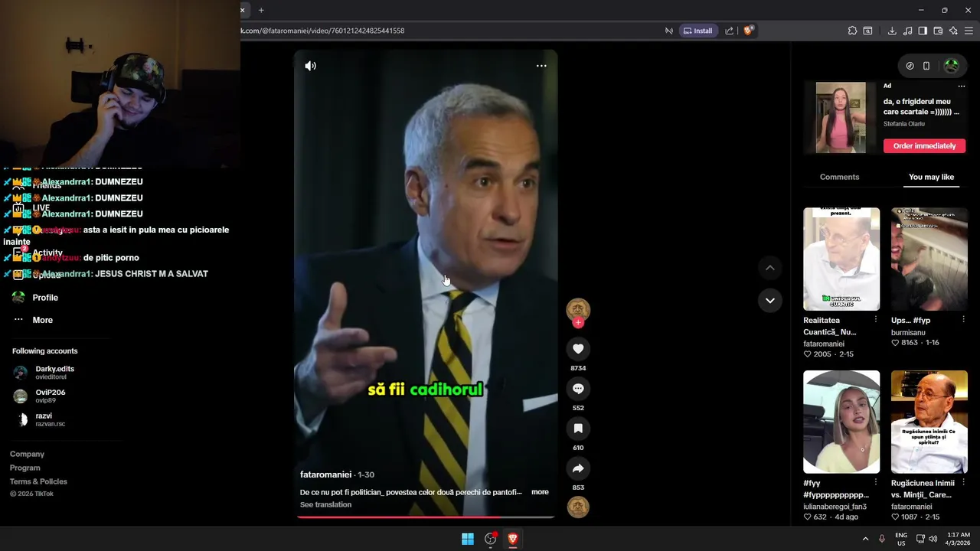The height and width of the screenshot is (551, 980).
Task: Click the browser address bar URL
Action: [322, 31]
